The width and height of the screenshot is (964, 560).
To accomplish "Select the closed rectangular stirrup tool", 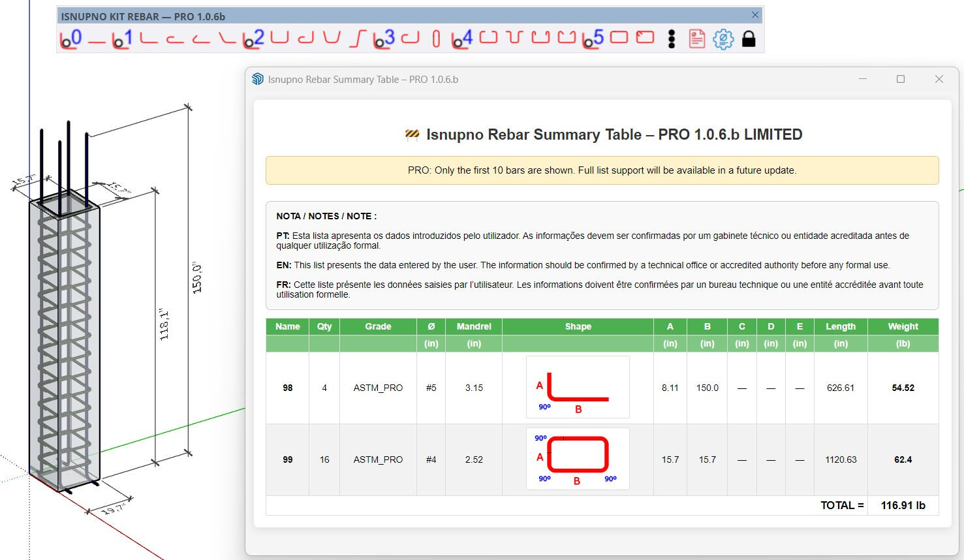I will [619, 38].
